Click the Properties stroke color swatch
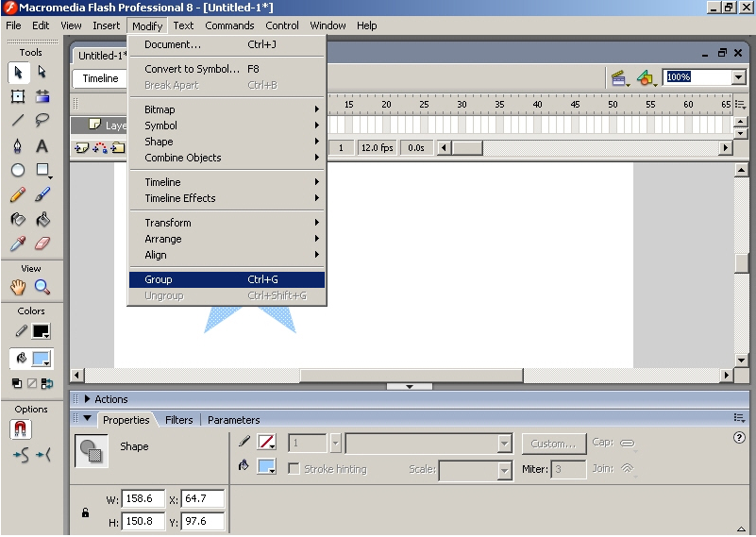This screenshot has width=756, height=537. [266, 442]
